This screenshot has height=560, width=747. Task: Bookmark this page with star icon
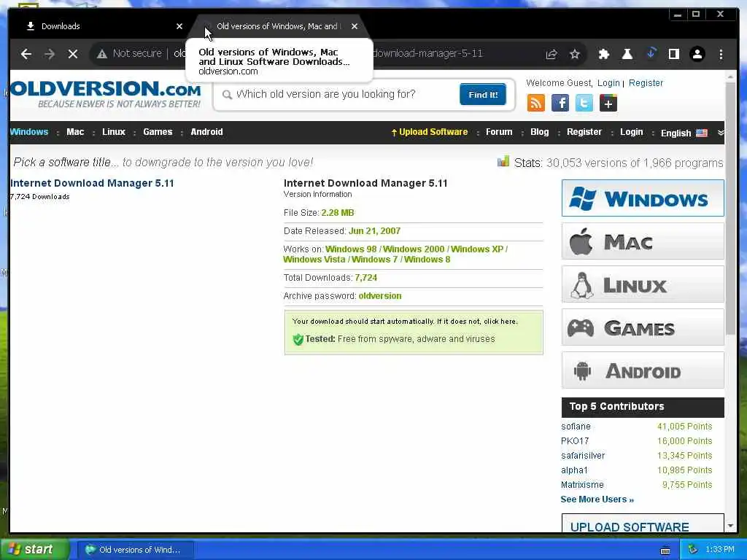[x=575, y=54]
